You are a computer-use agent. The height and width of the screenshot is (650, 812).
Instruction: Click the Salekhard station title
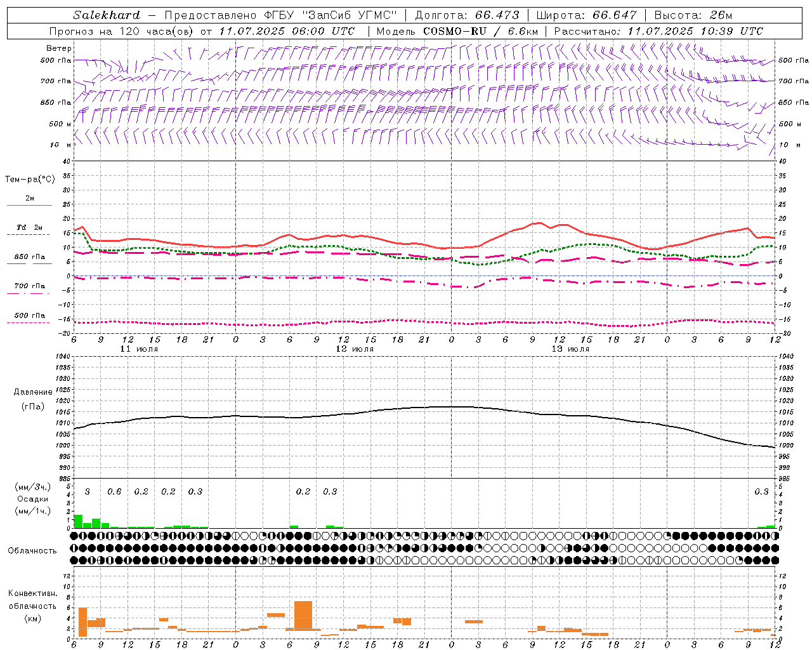107,15
